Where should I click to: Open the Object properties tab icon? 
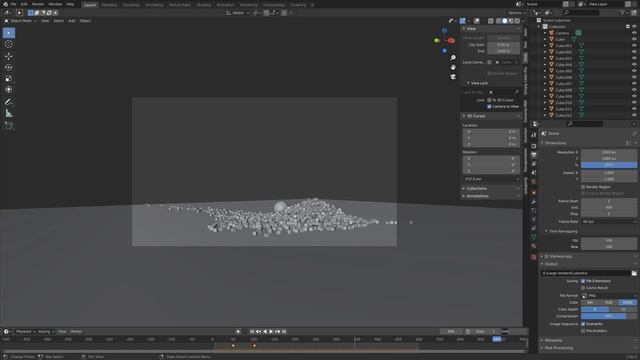[534, 193]
